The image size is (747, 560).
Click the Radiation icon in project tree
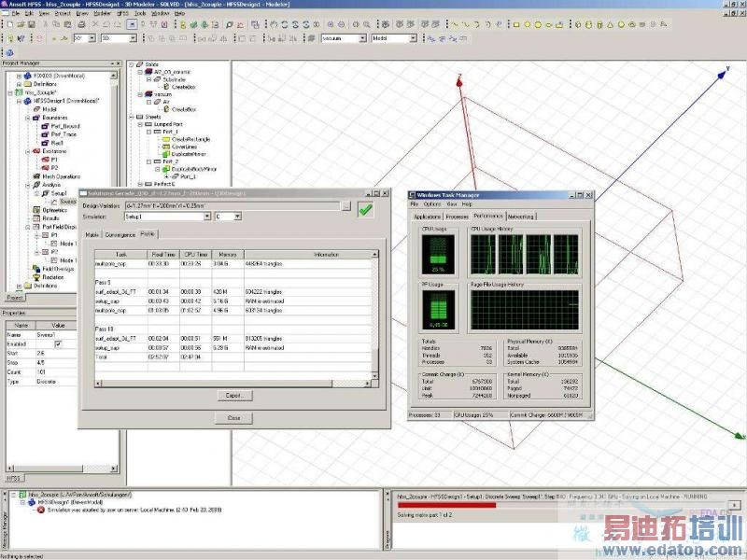click(36, 277)
